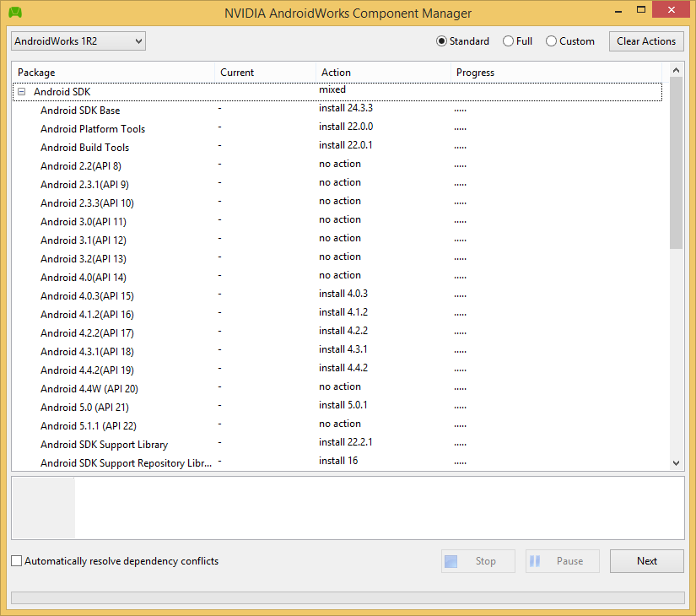Click the Stop button
Image resolution: width=696 pixels, height=616 pixels.
[x=478, y=561]
